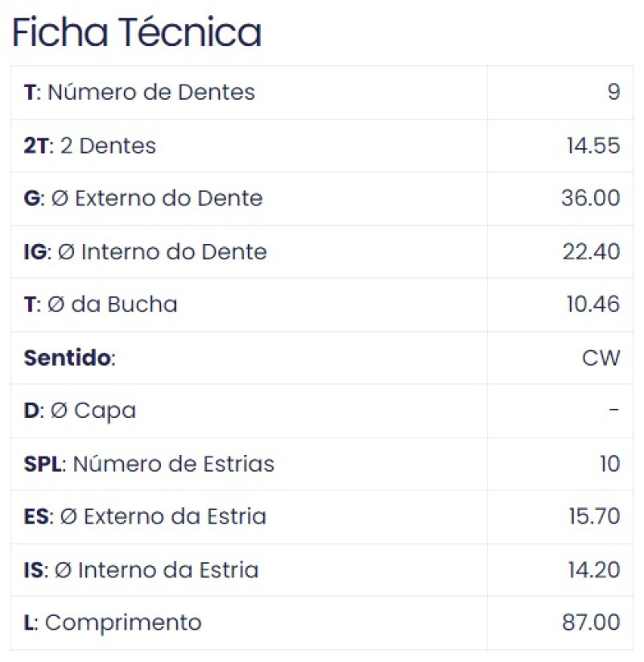The width and height of the screenshot is (644, 662).
Task: Select the Ø Interno do Dente label
Action: [x=145, y=252]
